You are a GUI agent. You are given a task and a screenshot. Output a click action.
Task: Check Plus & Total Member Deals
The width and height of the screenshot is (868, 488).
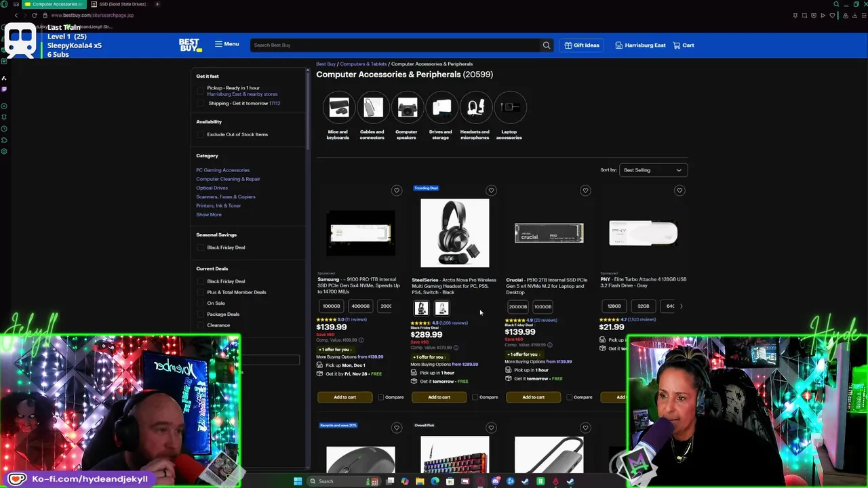point(201,292)
